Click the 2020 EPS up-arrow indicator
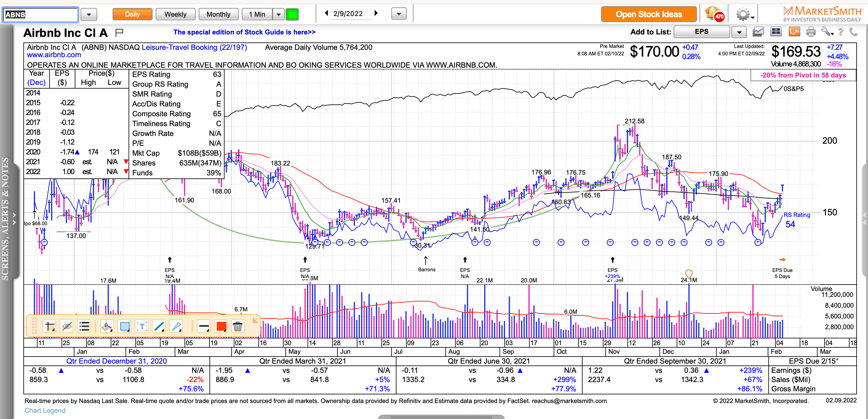This screenshot has height=419, width=868. 77,152
